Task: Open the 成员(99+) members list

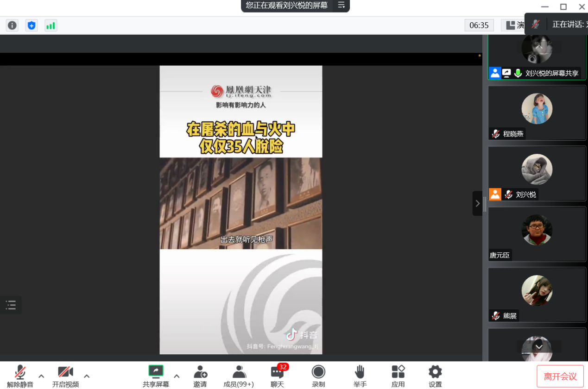Action: click(239, 376)
